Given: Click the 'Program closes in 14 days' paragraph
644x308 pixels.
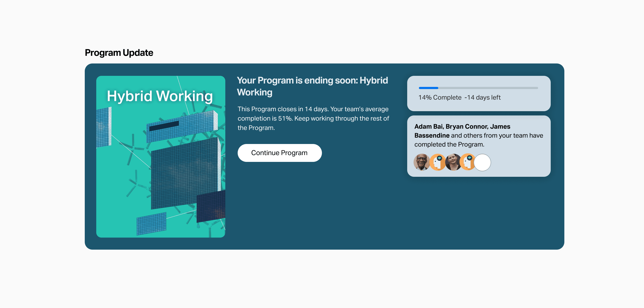Looking at the screenshot, I should (313, 118).
